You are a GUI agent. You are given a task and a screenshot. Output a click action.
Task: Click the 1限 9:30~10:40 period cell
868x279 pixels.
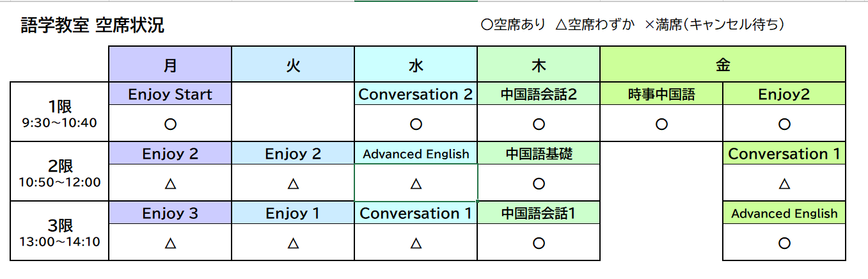(x=60, y=113)
